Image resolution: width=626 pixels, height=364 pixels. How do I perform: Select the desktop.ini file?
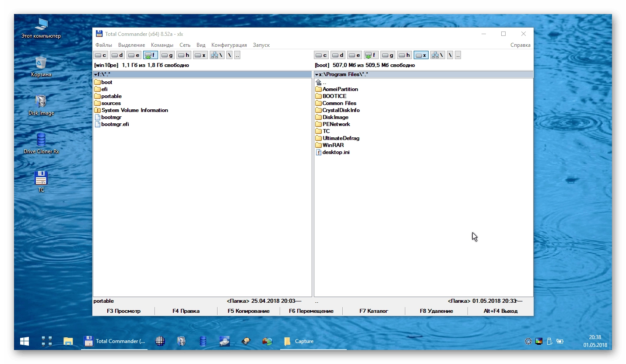click(x=333, y=152)
